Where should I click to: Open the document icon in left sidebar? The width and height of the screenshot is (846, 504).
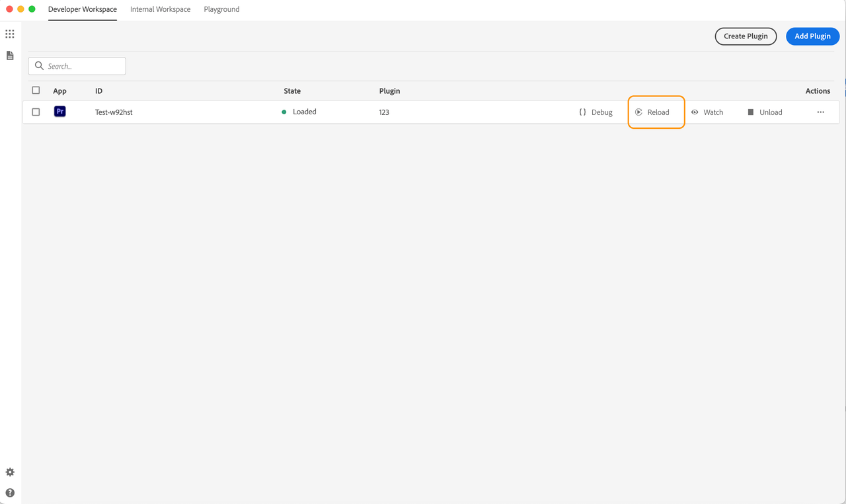point(10,55)
